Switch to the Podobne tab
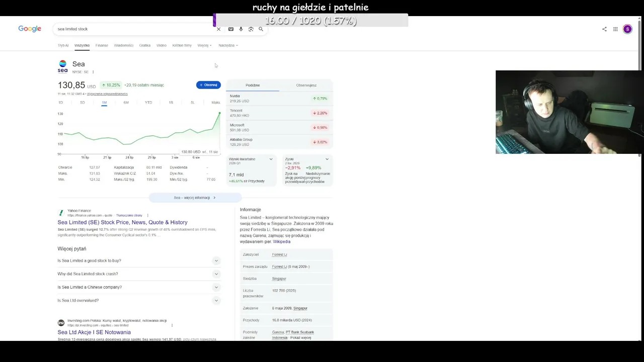644x362 pixels. [253, 85]
